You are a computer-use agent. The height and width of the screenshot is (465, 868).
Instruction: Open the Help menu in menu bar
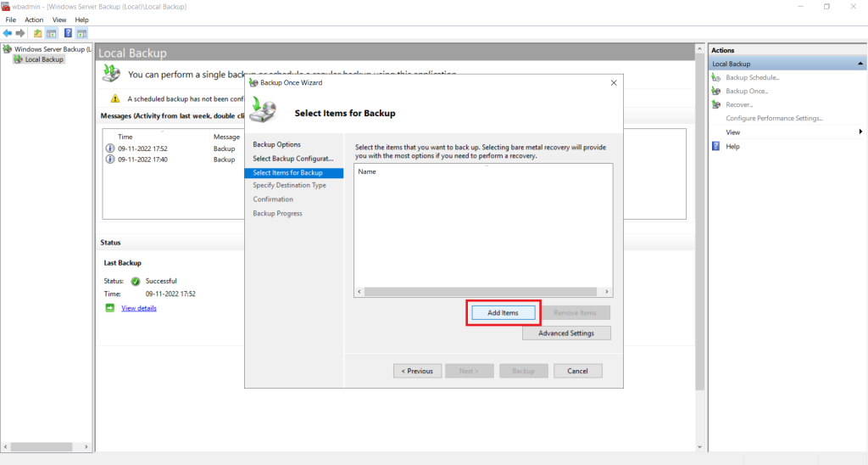tap(81, 20)
